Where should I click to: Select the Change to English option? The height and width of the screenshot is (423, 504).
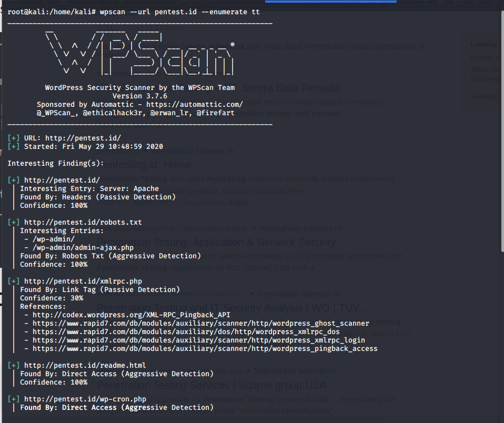(484, 57)
